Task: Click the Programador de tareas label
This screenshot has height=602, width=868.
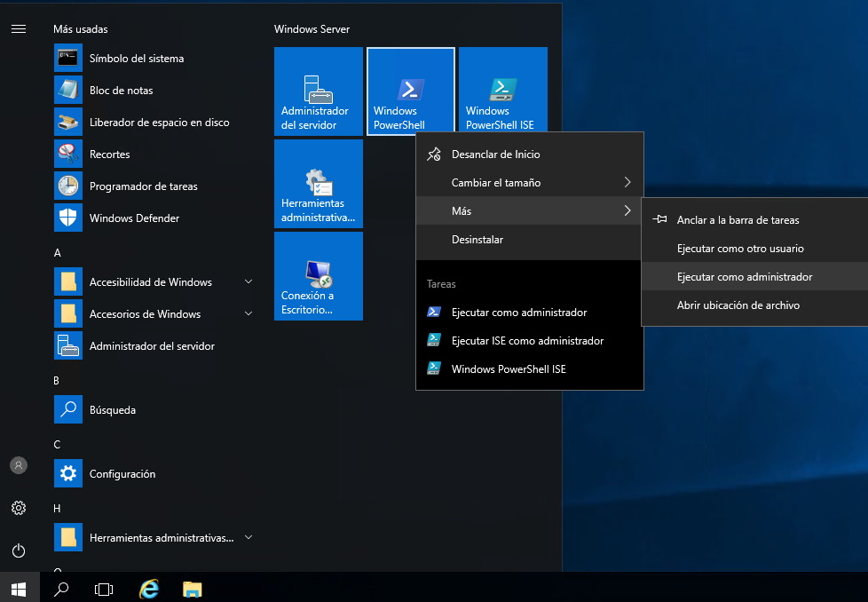Action: [144, 186]
